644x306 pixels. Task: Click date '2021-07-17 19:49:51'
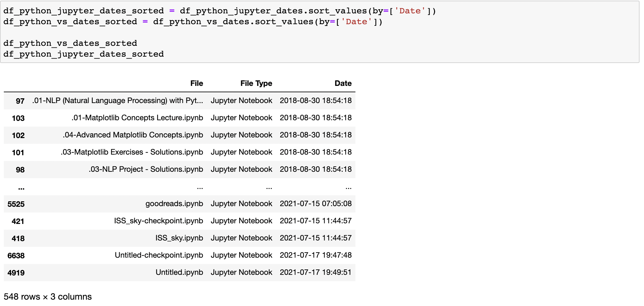tap(316, 272)
